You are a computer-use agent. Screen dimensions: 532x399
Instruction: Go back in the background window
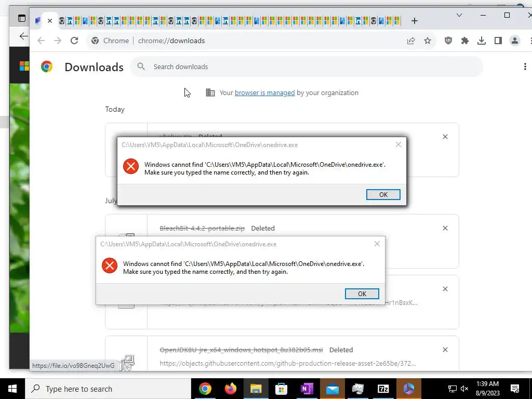point(23,36)
